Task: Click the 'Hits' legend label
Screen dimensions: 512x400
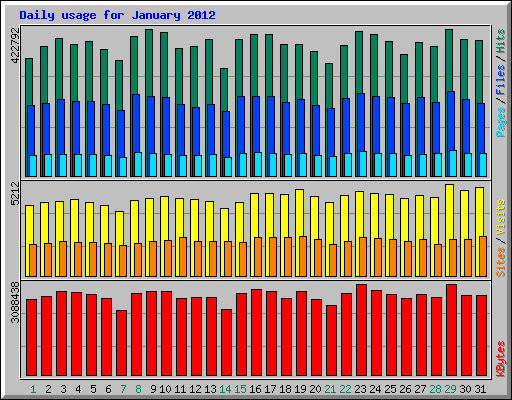Action: (501, 41)
